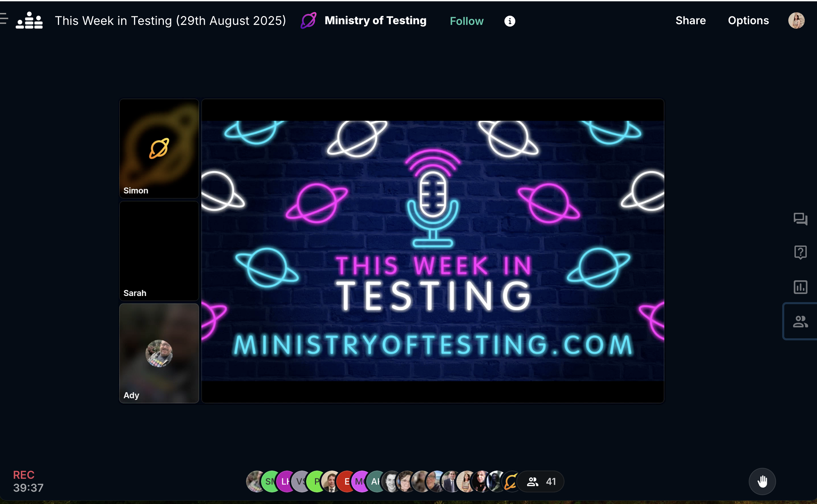
Task: Open the polls panel icon
Action: click(x=800, y=287)
